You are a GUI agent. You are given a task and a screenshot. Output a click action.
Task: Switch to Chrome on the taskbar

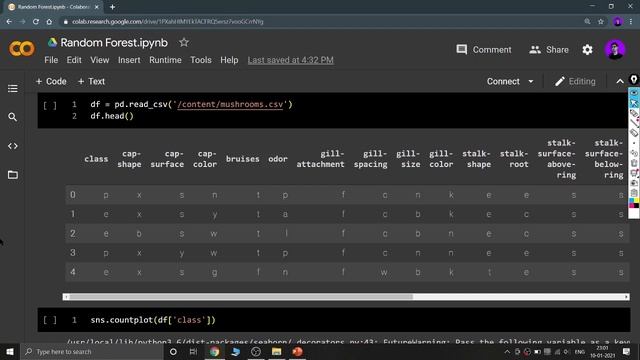pyautogui.click(x=214, y=351)
